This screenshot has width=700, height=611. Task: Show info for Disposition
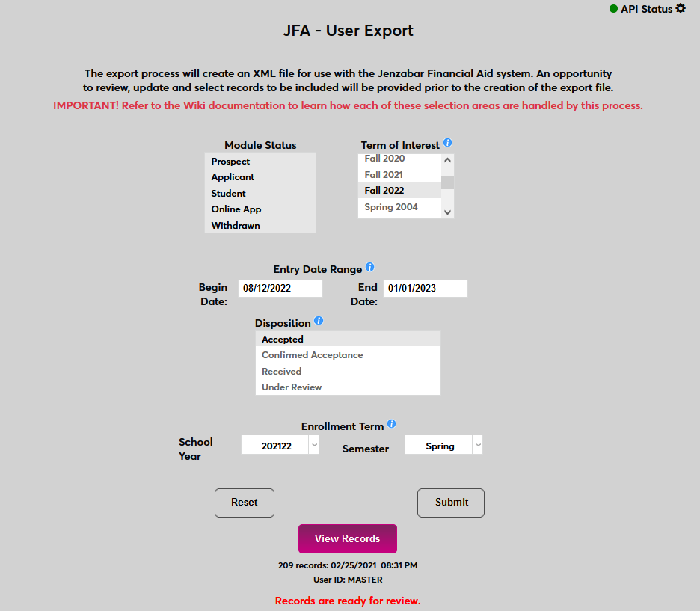319,320
